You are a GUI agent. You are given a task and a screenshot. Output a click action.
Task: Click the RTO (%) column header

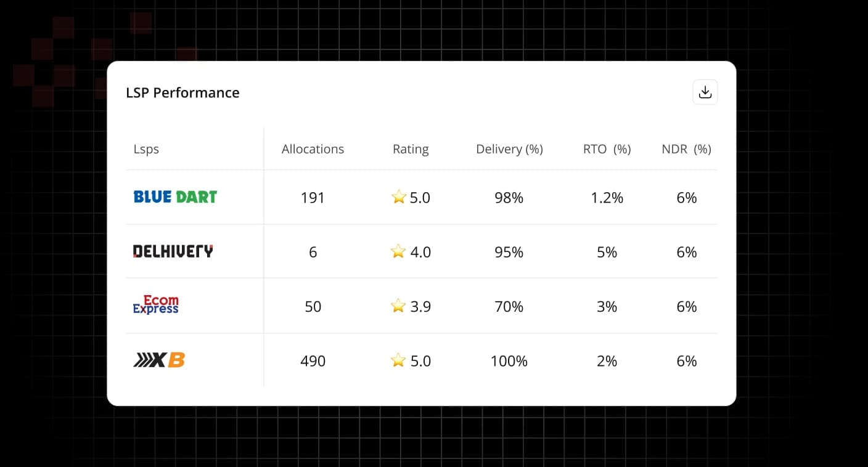point(607,149)
